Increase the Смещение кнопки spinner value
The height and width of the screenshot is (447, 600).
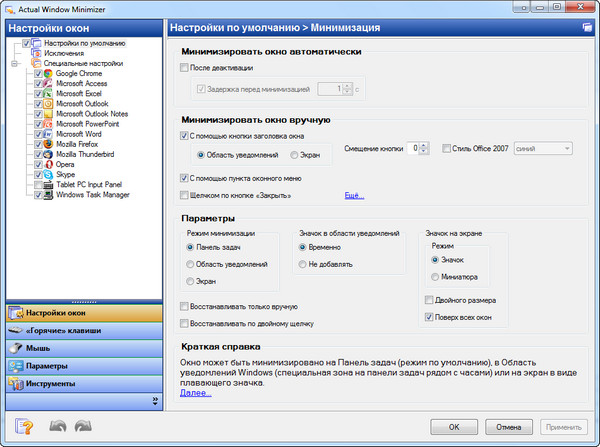pos(424,145)
